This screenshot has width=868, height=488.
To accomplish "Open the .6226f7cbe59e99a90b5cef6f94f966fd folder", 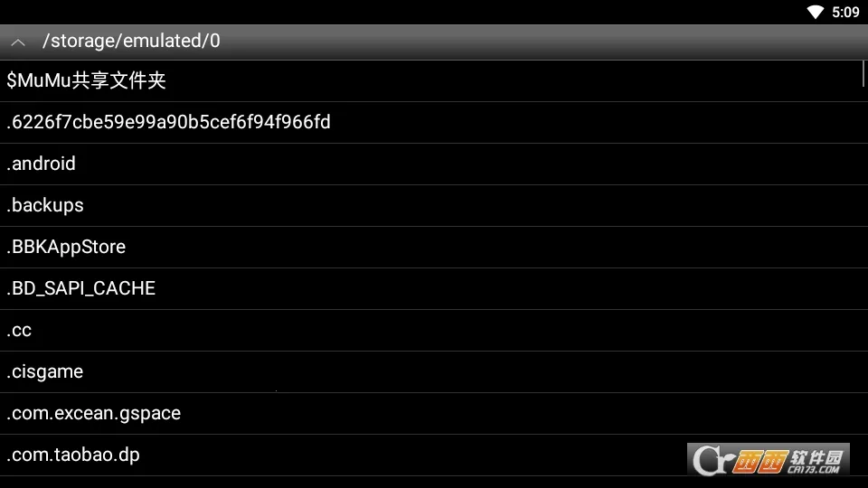I will 434,122.
